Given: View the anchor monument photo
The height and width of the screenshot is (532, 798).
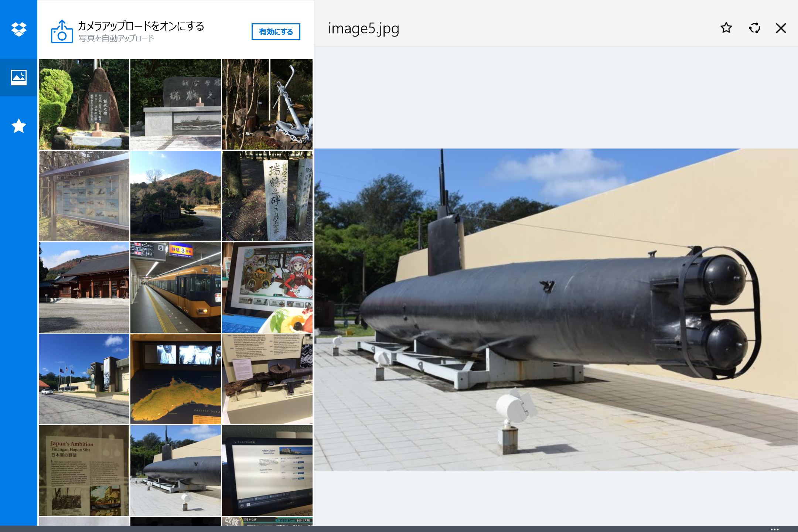Looking at the screenshot, I should pyautogui.click(x=267, y=105).
